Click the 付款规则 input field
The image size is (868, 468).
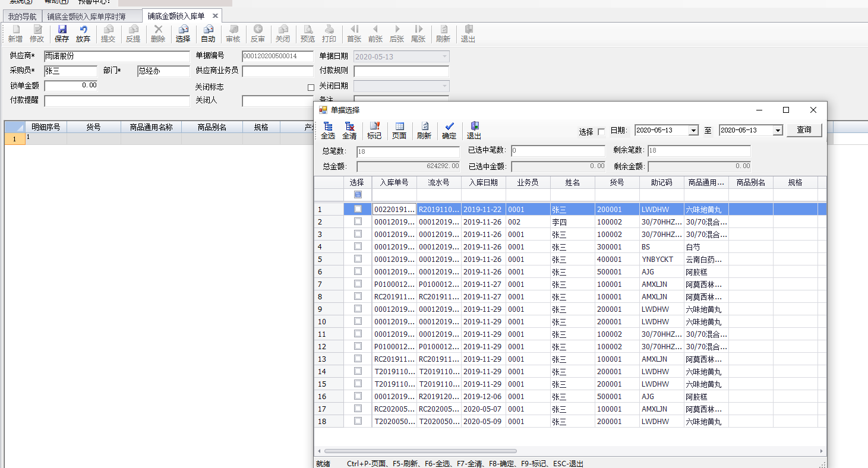[402, 71]
